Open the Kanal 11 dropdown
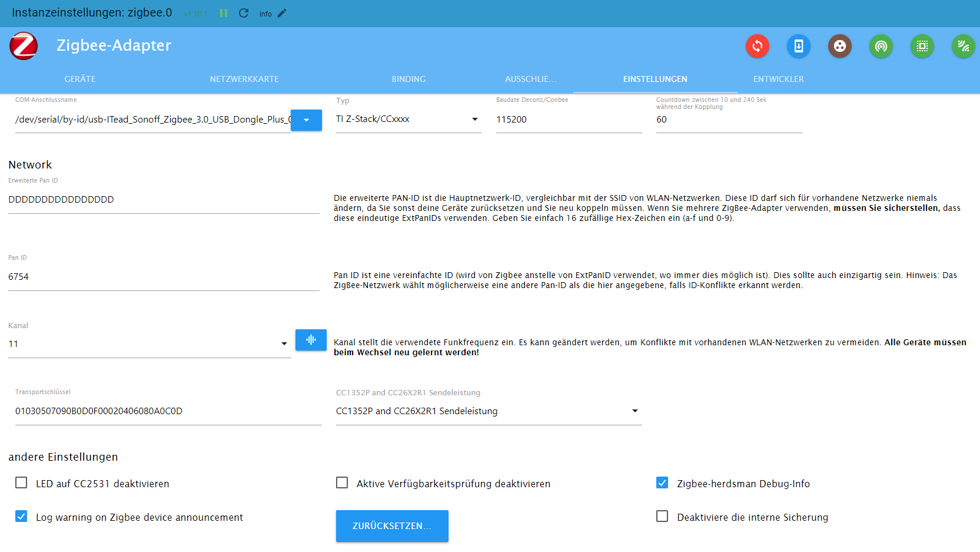This screenshot has width=980, height=552. 150,344
